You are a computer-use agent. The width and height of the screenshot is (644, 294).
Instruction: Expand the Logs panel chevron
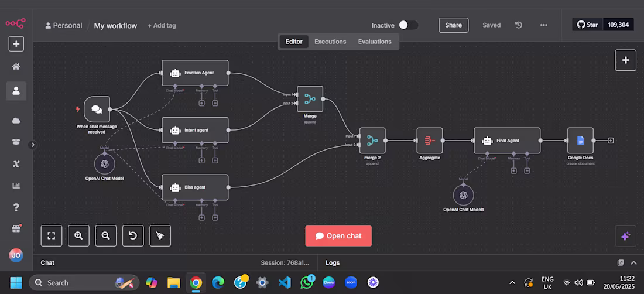click(633, 263)
